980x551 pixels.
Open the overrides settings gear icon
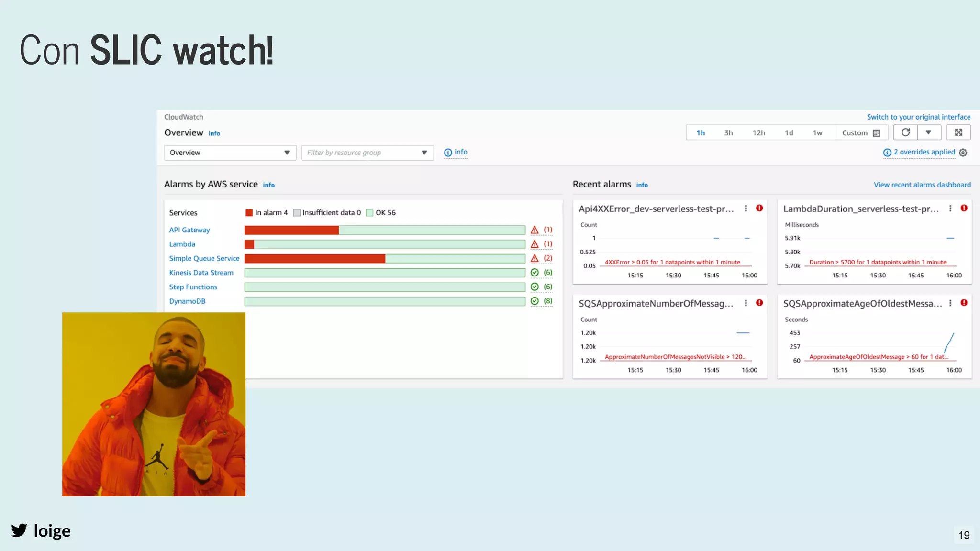[x=963, y=153]
